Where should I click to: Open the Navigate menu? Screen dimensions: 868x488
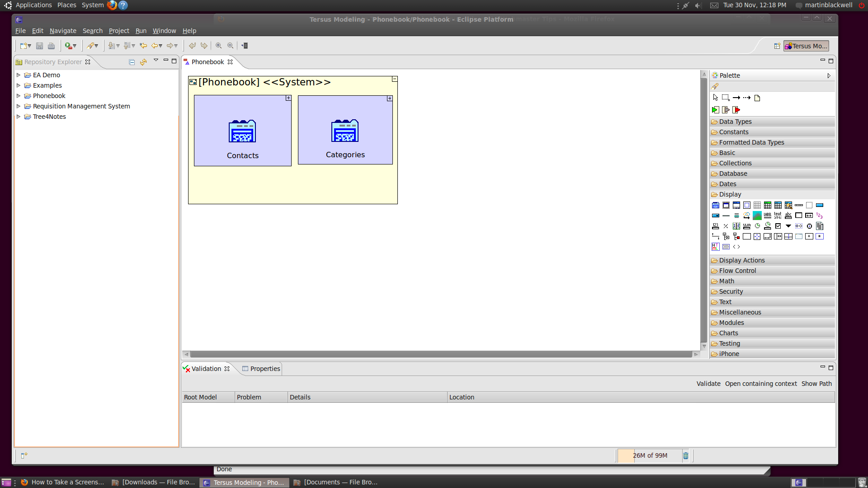63,31
